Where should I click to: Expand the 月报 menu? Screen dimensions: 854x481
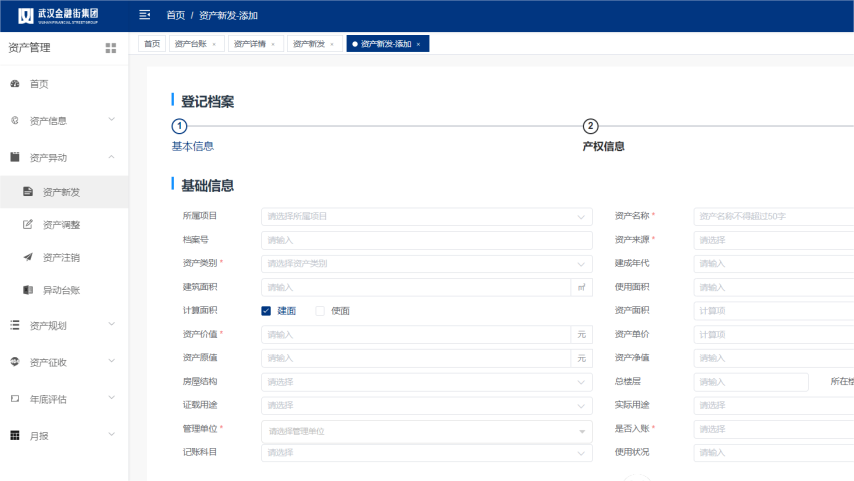tap(112, 435)
